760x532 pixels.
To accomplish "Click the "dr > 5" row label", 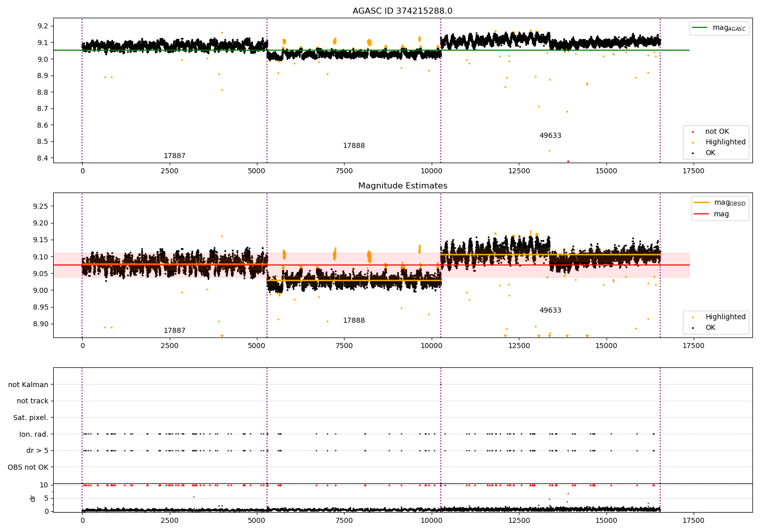I will 37,450.
